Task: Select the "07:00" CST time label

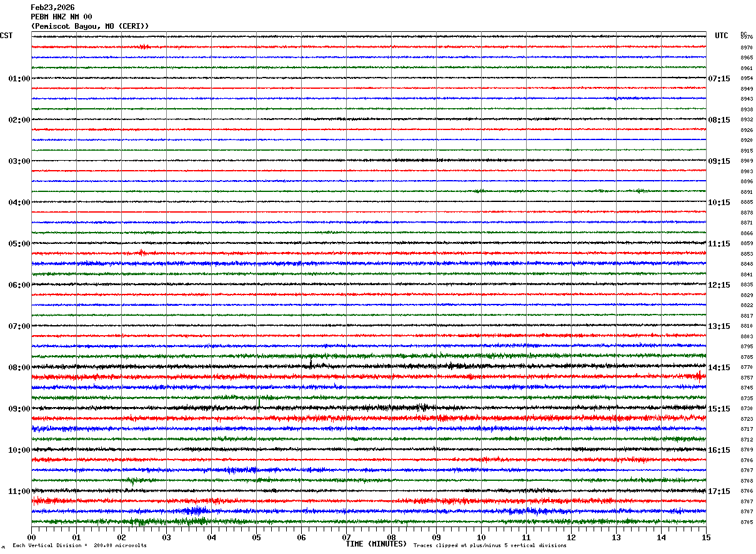Action: [x=19, y=326]
